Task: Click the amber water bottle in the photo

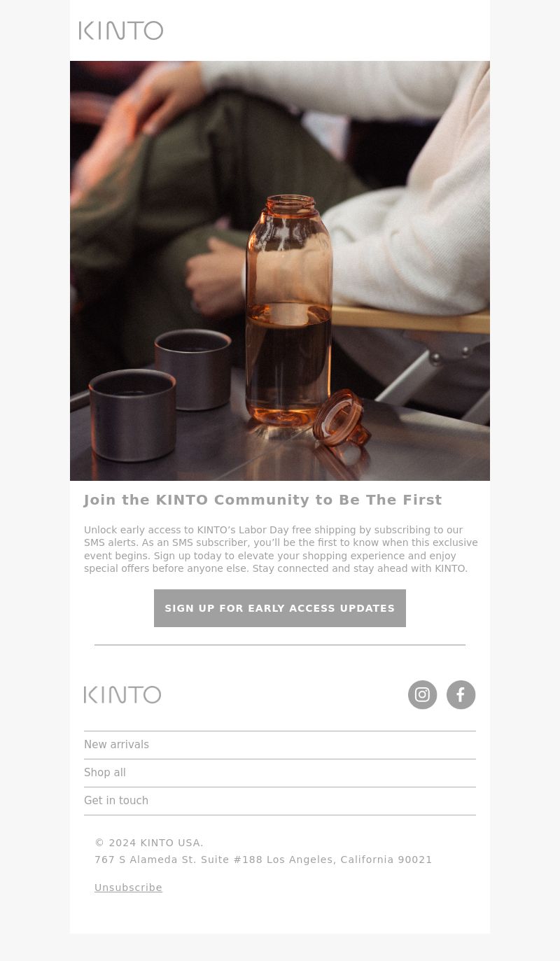Action: [x=288, y=311]
